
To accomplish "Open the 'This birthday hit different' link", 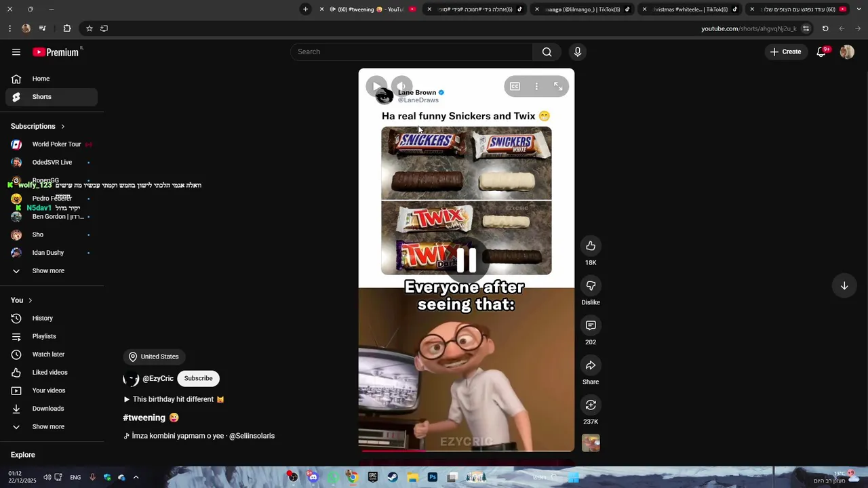I will tap(174, 399).
